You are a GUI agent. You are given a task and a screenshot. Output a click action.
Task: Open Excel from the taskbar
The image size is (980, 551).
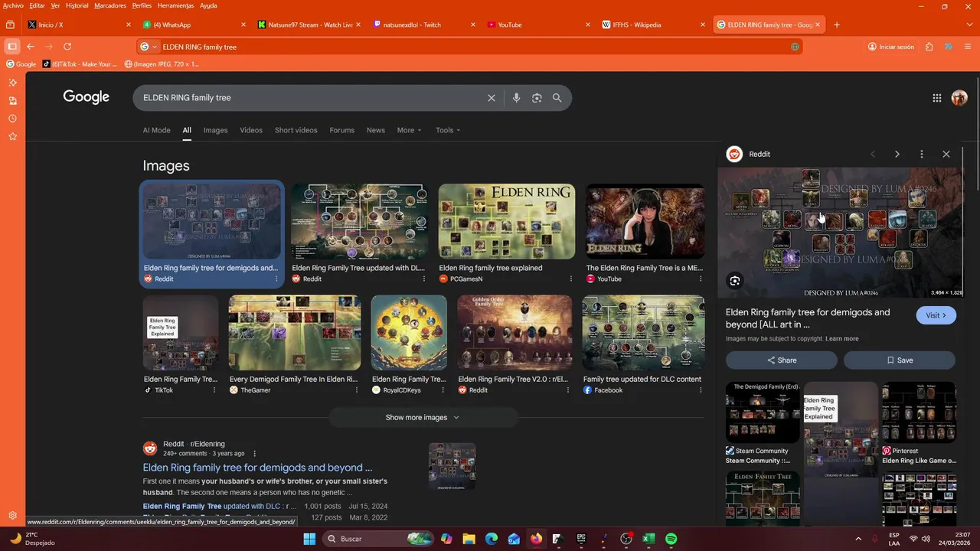(x=648, y=539)
